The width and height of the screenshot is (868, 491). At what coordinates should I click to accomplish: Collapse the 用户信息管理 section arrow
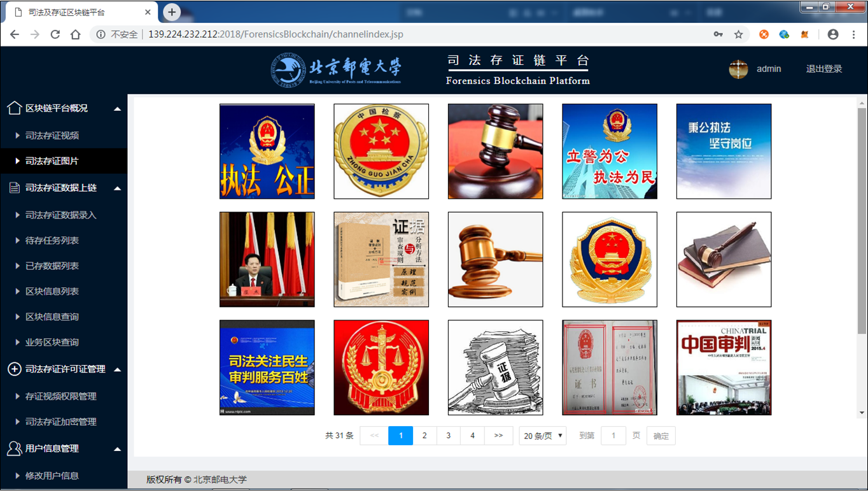(117, 448)
